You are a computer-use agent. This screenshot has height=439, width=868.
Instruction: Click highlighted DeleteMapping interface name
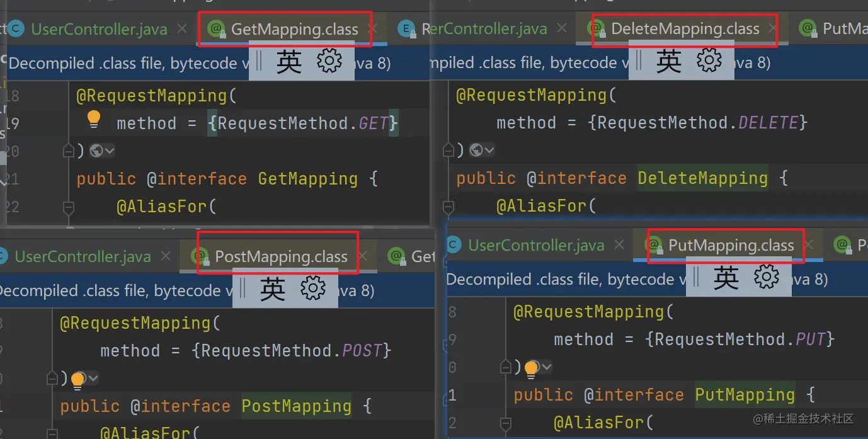pyautogui.click(x=703, y=178)
